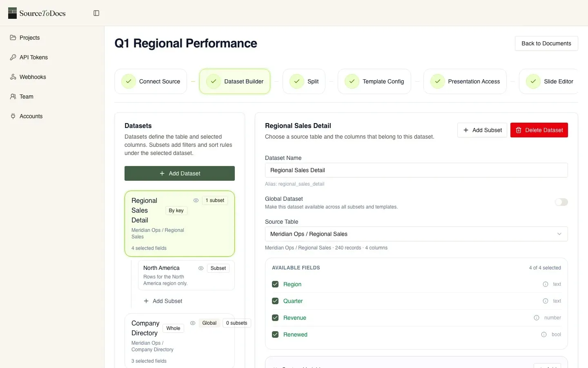Click the '0 subsets' badge
Viewport: 588px width, 368px height.
pyautogui.click(x=237, y=323)
